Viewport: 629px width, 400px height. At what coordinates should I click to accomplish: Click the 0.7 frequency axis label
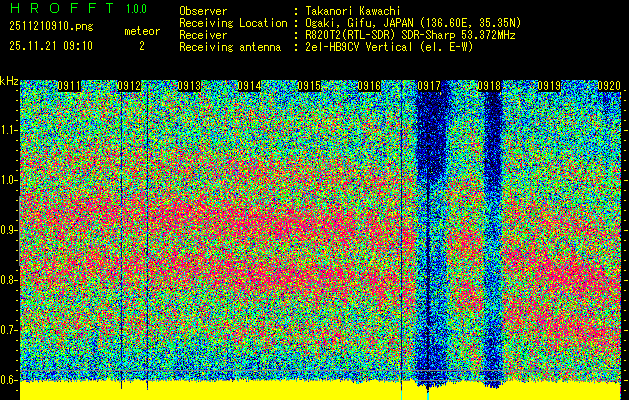pos(8,330)
